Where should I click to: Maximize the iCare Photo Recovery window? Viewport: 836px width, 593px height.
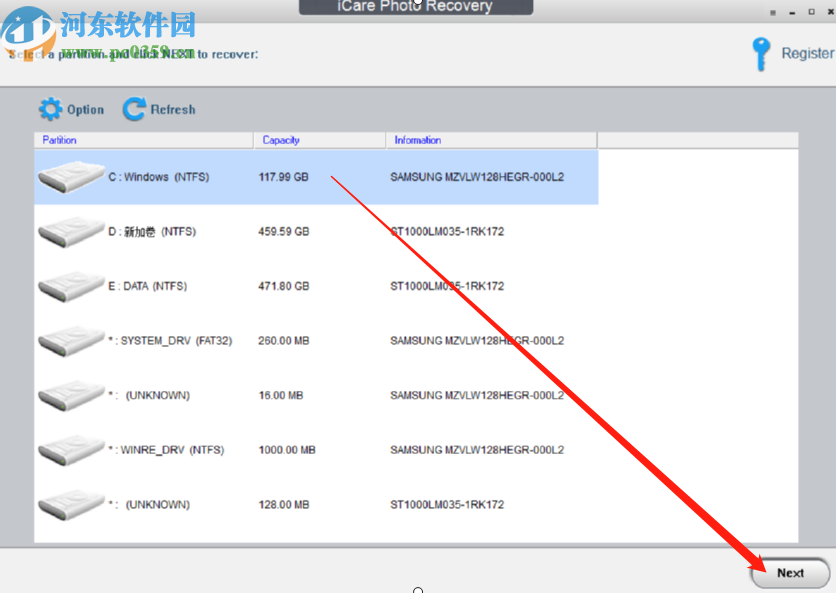811,12
